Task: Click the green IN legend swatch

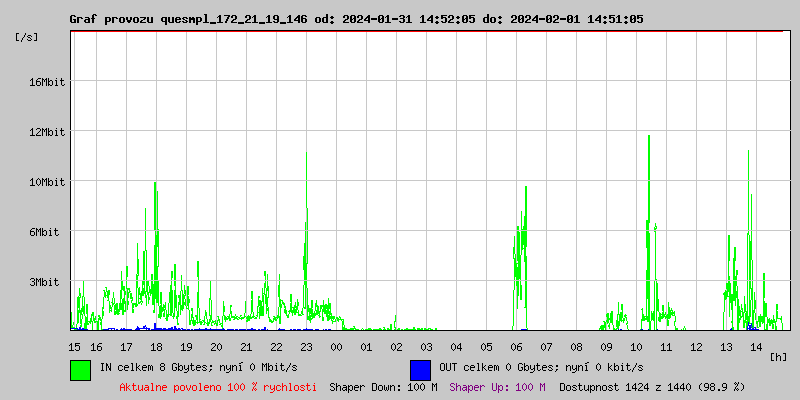Action: coord(80,369)
